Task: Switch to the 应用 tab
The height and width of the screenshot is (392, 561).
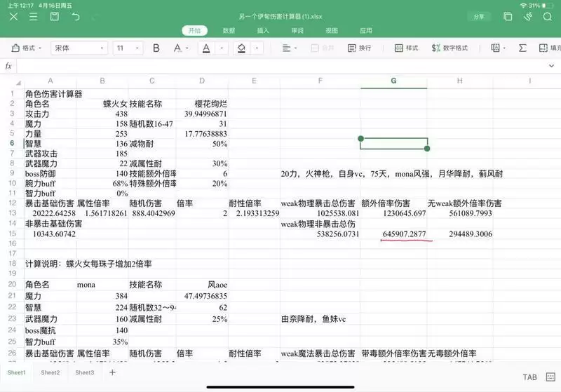Action: pyautogui.click(x=365, y=31)
